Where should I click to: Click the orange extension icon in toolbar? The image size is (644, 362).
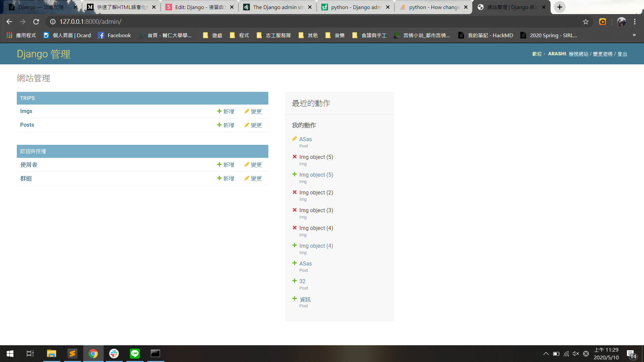pos(603,22)
